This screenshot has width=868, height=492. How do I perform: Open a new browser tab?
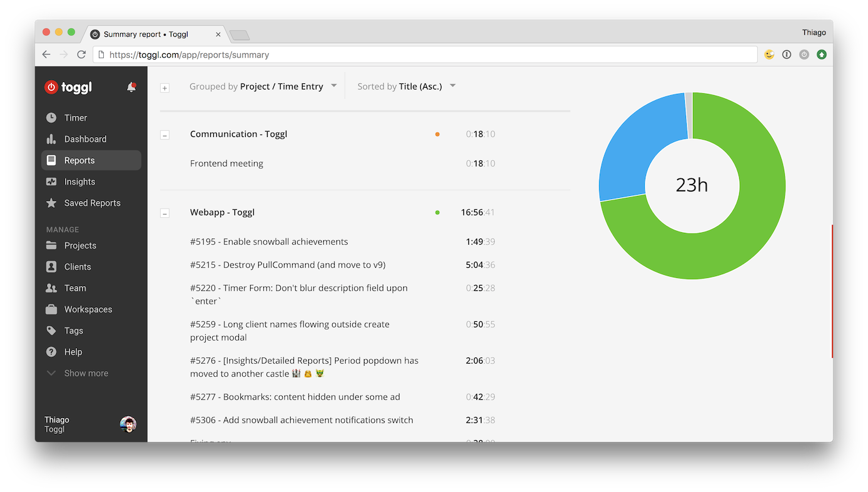click(240, 35)
